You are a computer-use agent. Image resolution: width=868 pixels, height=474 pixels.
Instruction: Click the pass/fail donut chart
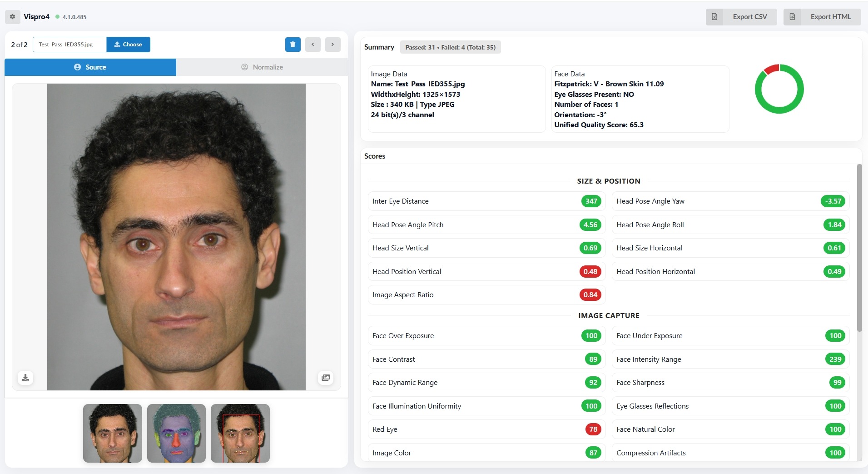(x=779, y=89)
